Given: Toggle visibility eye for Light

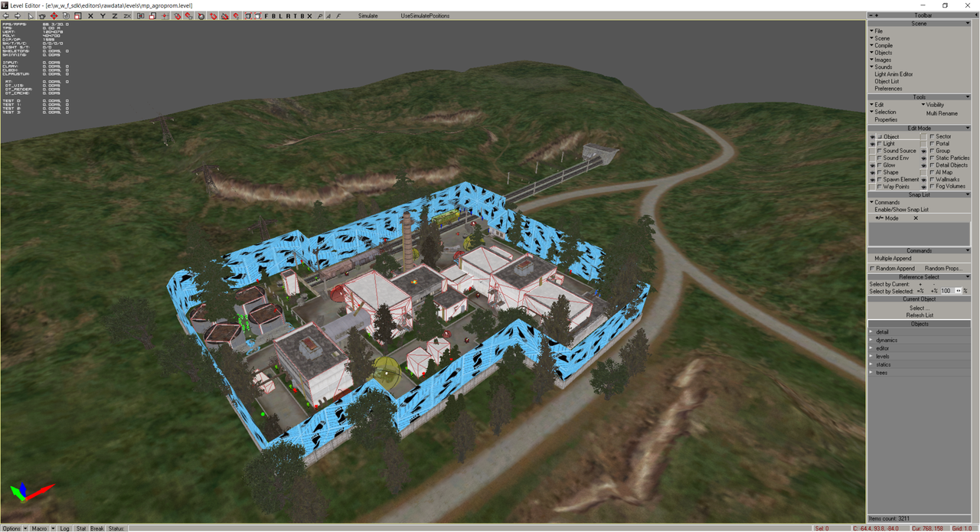Looking at the screenshot, I should point(872,144).
